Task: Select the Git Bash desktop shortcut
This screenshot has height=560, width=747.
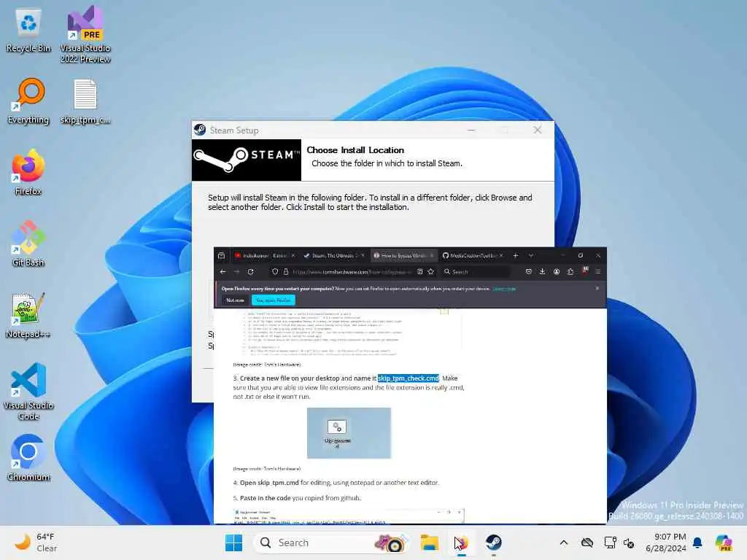Action: [x=28, y=244]
